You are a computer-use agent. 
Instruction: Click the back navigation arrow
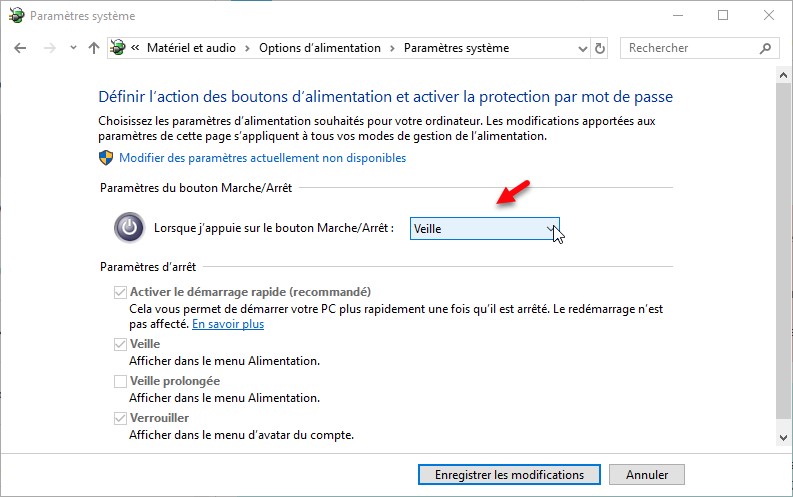(21, 48)
